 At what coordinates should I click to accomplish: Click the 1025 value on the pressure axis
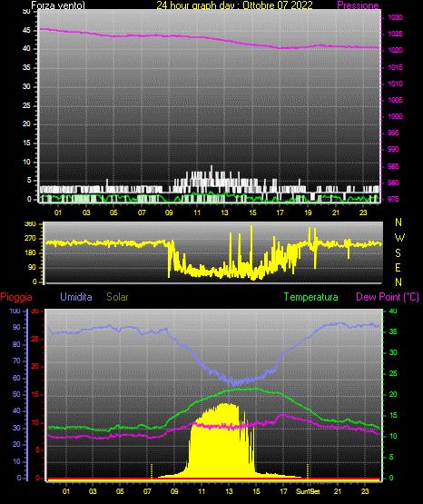[395, 34]
